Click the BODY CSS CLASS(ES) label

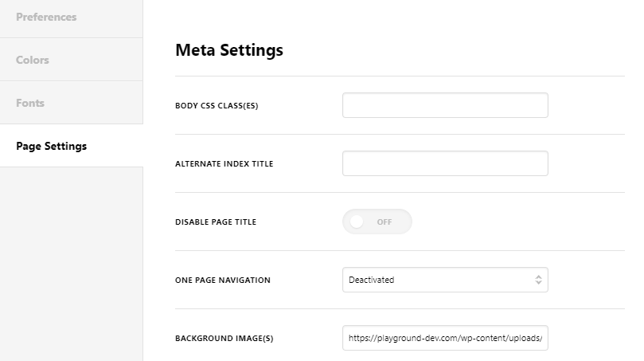click(x=217, y=106)
